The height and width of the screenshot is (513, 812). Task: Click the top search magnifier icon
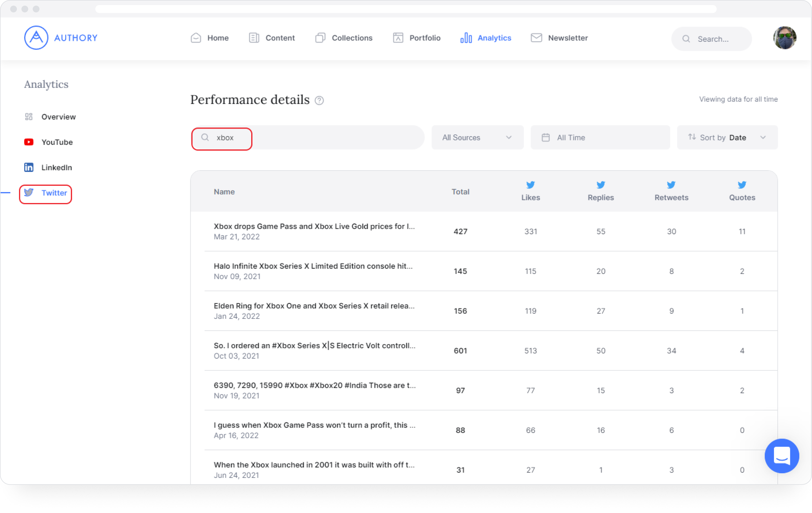686,39
